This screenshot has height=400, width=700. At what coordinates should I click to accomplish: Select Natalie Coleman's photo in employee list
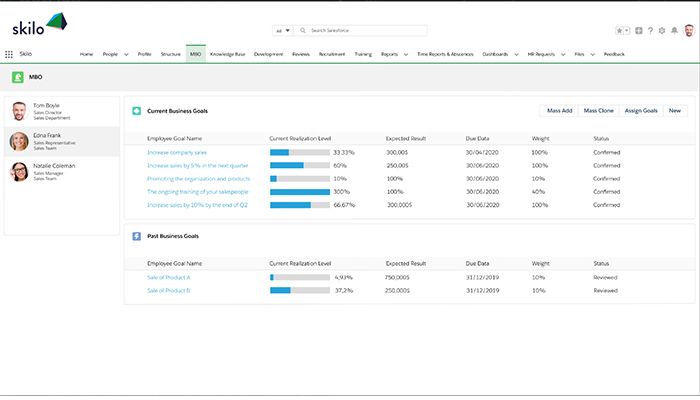click(x=19, y=172)
